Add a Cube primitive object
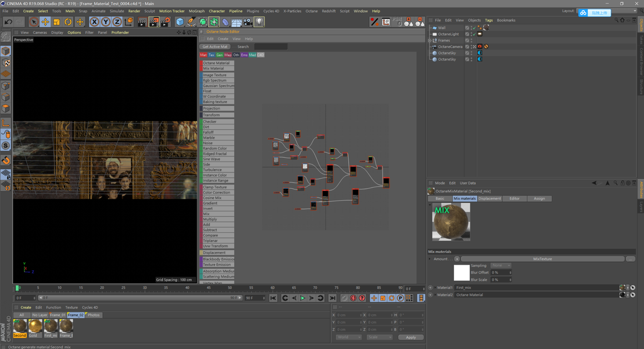The image size is (644, 349). 180,22
